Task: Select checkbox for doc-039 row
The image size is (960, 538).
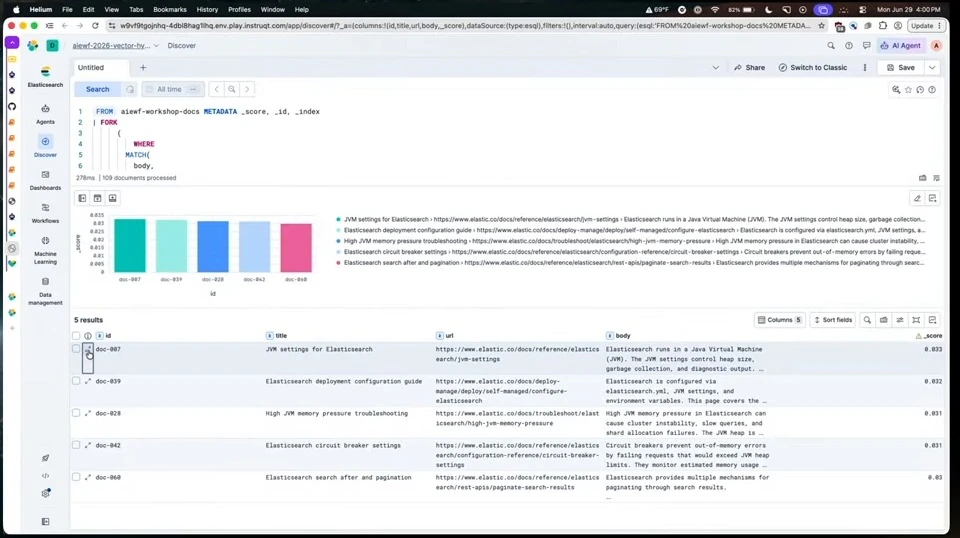Action: point(76,381)
